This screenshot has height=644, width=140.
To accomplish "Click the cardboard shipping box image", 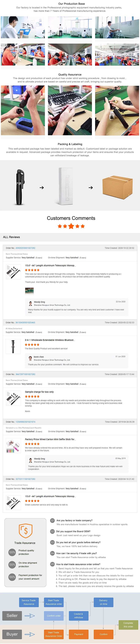I will pos(117,187).
